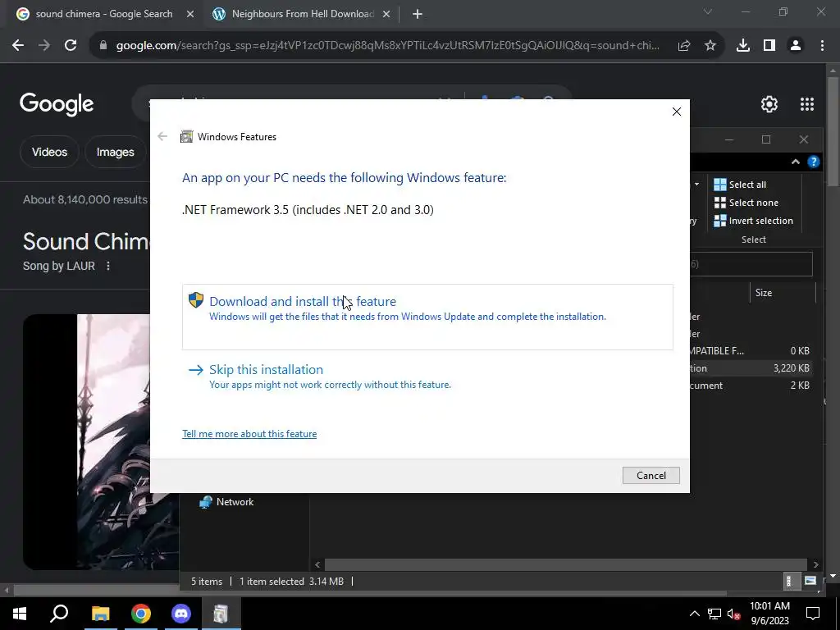Open Chrome profile avatar icon

point(796,46)
